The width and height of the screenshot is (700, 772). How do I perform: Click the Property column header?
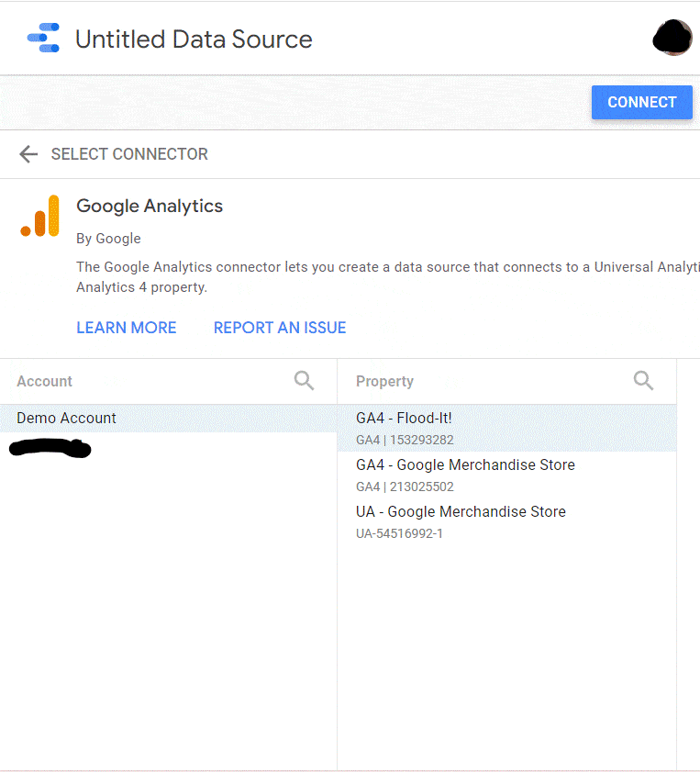pos(384,381)
